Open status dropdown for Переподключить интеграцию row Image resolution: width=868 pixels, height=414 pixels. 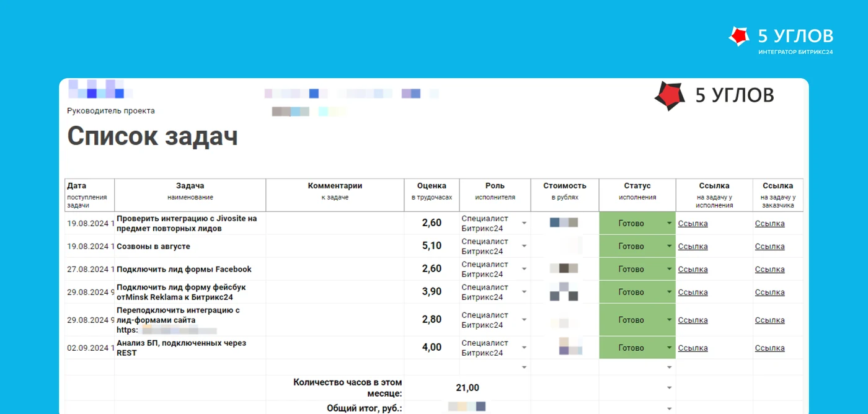pyautogui.click(x=669, y=320)
